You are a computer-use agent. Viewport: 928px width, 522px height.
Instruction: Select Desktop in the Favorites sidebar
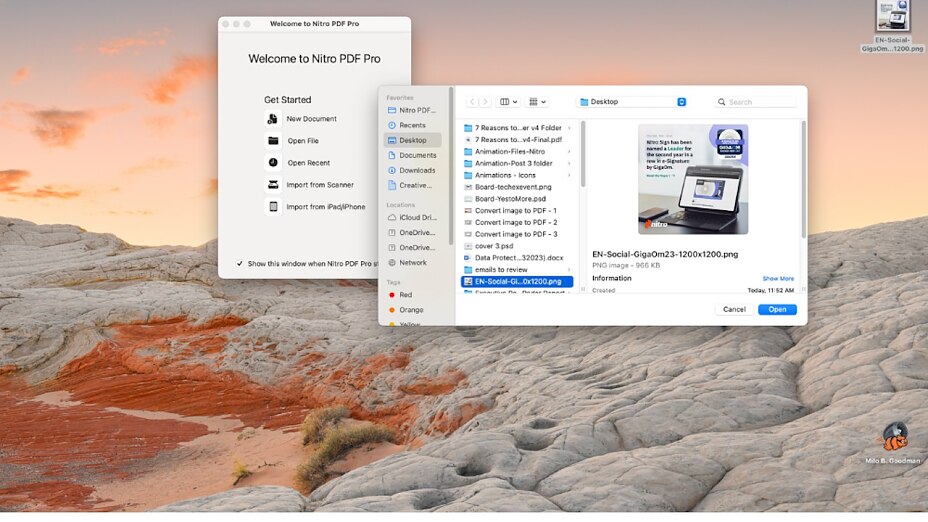[x=412, y=140]
